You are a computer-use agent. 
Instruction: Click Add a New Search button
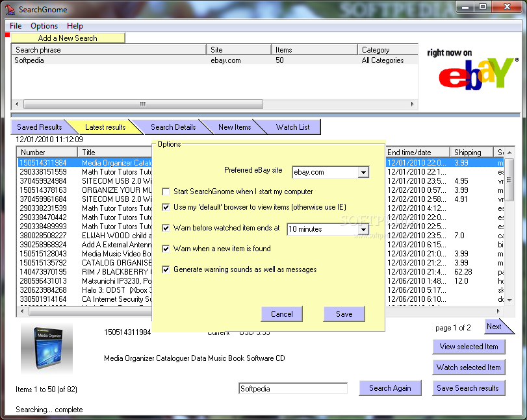point(68,38)
